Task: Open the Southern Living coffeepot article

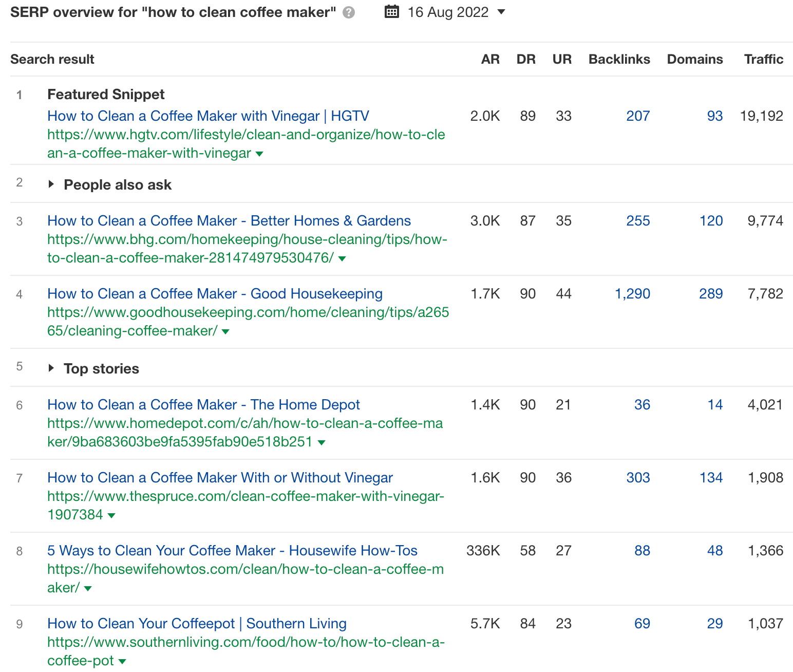Action: point(197,623)
